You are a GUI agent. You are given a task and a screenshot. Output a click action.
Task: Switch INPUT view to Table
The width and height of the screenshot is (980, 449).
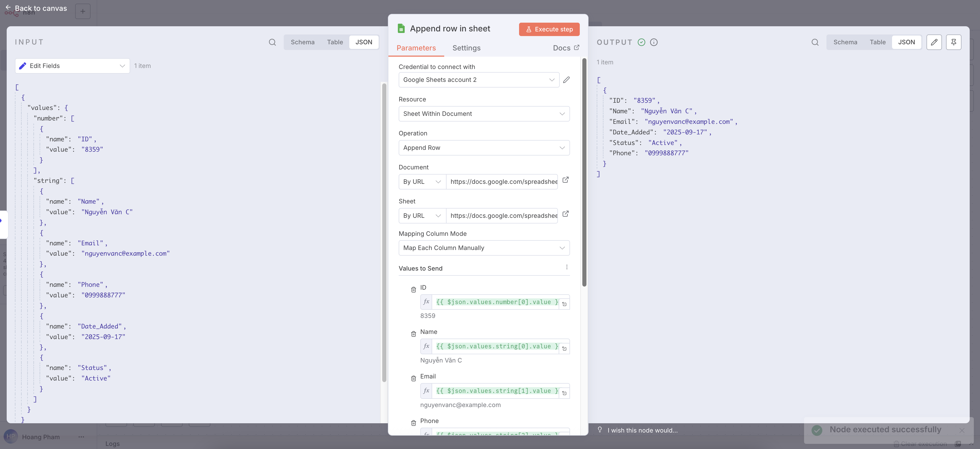tap(335, 42)
